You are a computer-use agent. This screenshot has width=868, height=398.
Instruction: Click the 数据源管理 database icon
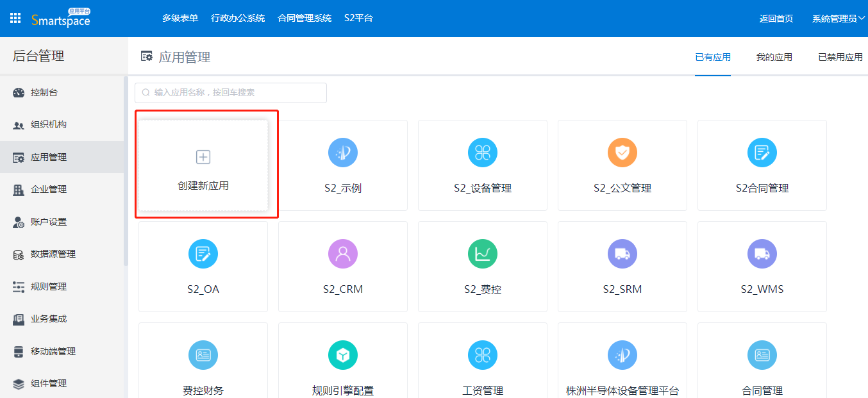(x=19, y=254)
